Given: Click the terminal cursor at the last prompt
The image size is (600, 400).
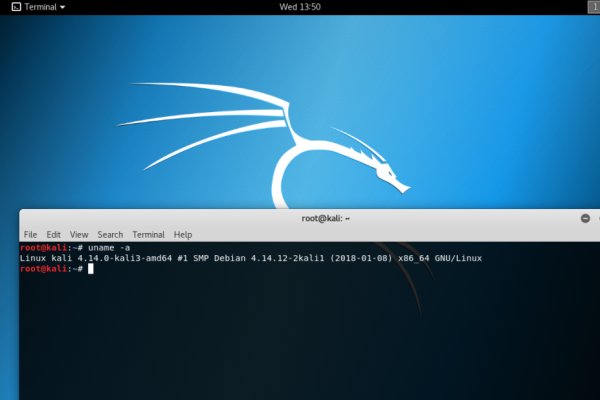Looking at the screenshot, I should 90,269.
